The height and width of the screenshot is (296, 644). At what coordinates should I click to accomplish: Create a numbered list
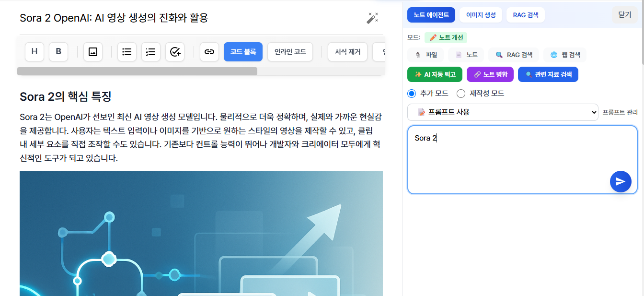click(151, 52)
